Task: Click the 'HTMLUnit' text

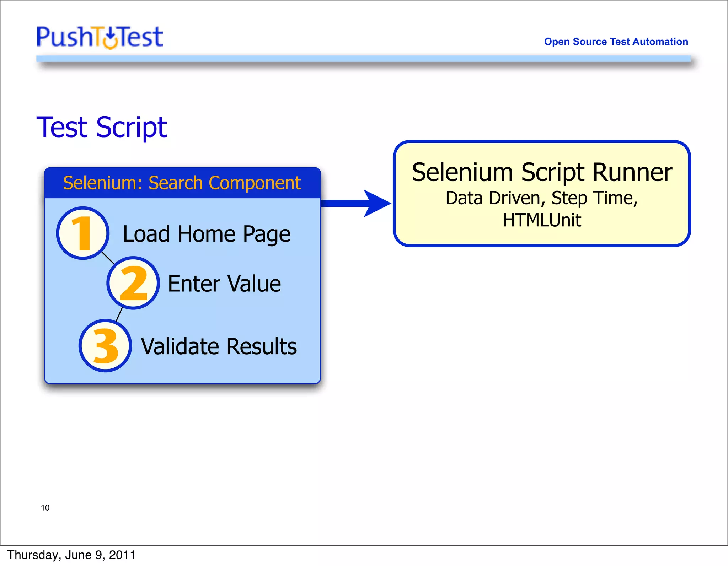Action: pyautogui.click(x=542, y=220)
